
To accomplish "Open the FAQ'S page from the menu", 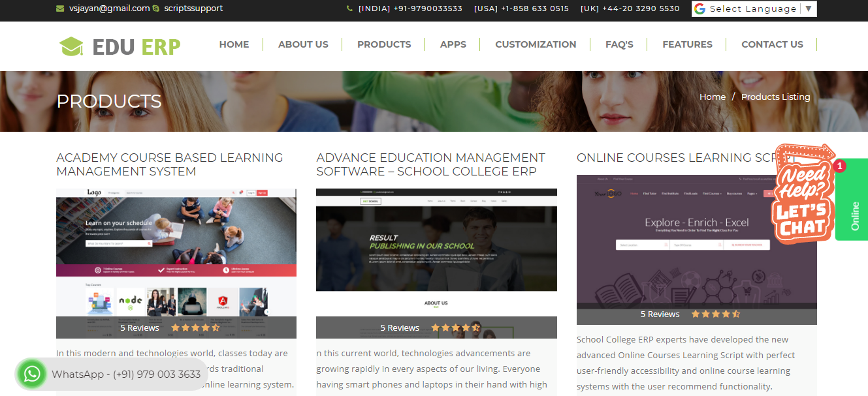I will tap(619, 44).
